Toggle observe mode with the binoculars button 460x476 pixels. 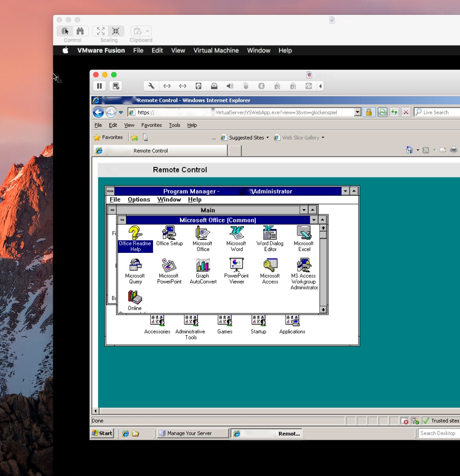pyautogui.click(x=80, y=31)
